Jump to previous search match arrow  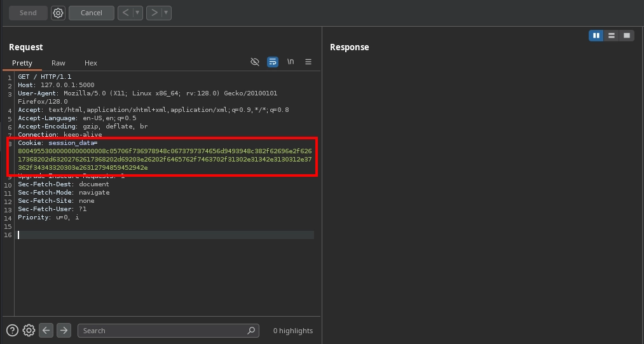coord(46,330)
